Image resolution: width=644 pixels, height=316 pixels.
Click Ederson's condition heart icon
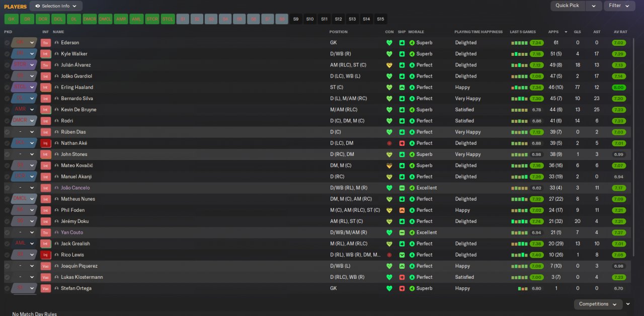pyautogui.click(x=389, y=43)
